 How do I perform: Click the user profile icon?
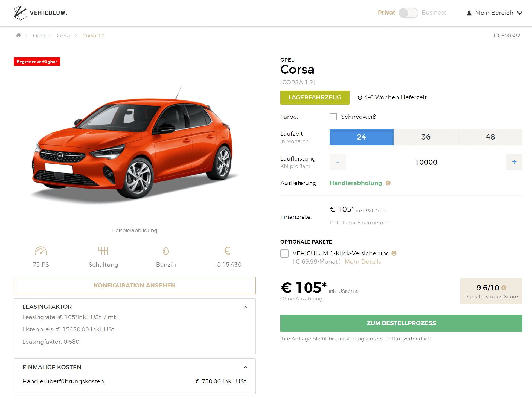(x=469, y=13)
